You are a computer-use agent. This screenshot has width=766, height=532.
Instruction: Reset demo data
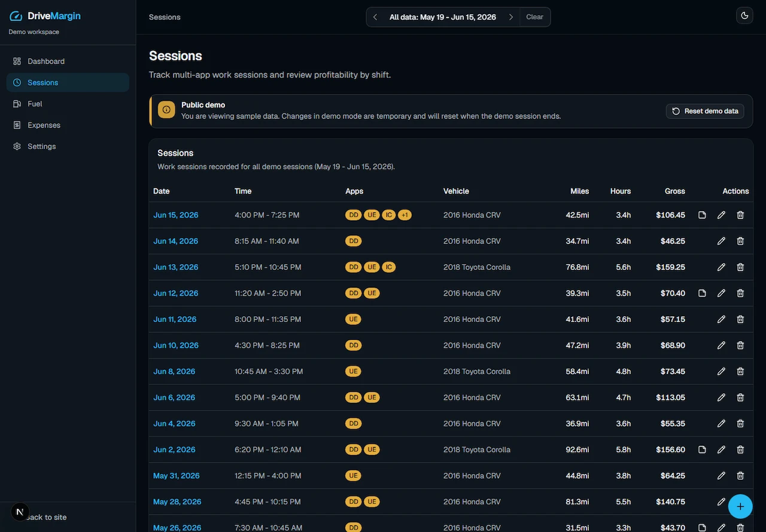[x=705, y=111]
